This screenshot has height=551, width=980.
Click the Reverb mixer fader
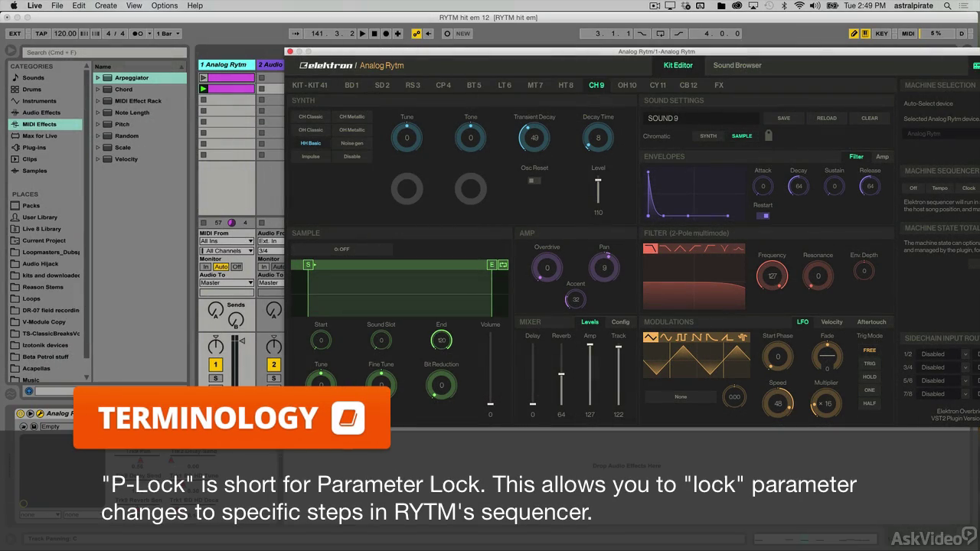pyautogui.click(x=561, y=375)
